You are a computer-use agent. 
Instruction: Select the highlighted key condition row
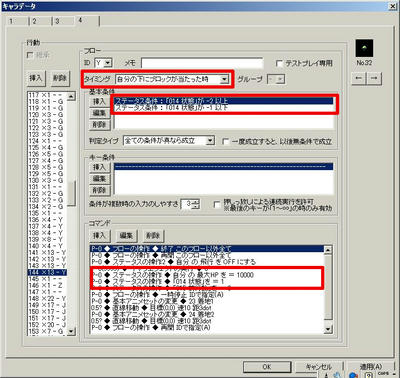click(x=224, y=166)
